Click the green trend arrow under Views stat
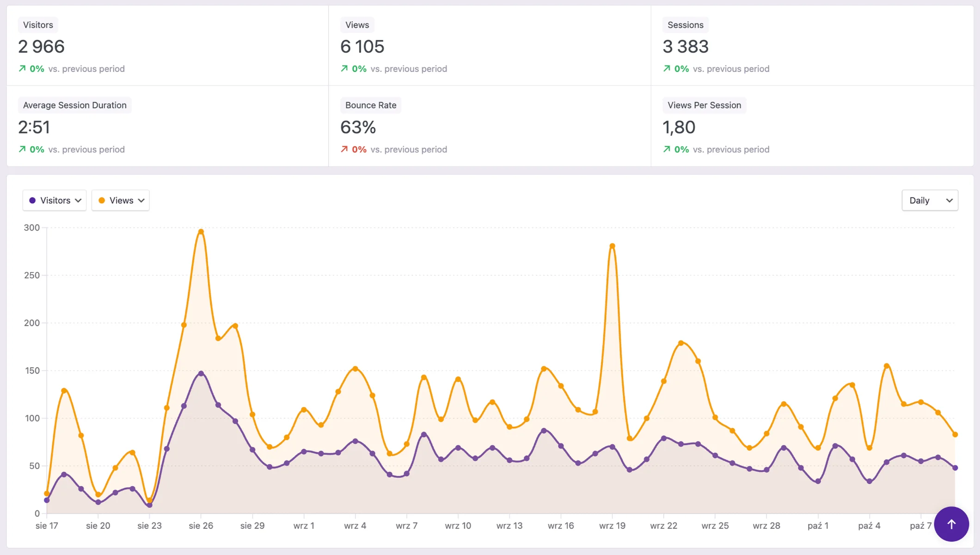Viewport: 980px width, 555px height. pyautogui.click(x=344, y=68)
